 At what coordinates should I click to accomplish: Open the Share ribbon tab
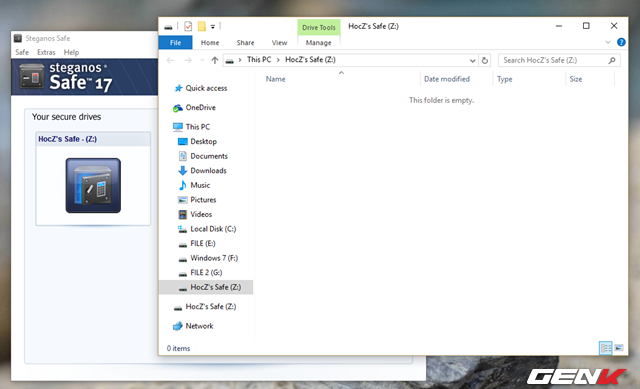[245, 42]
